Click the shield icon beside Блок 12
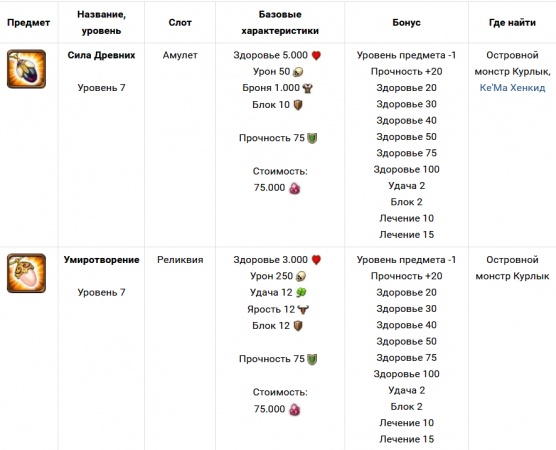 tap(298, 326)
